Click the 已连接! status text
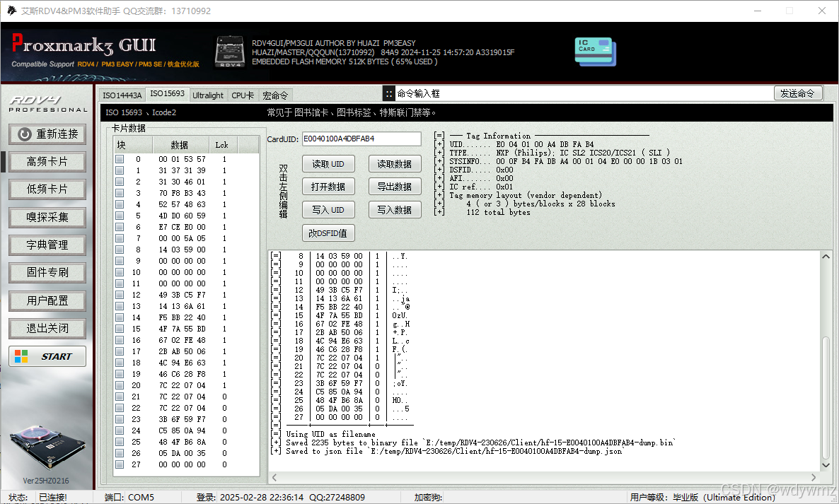 tap(53, 497)
